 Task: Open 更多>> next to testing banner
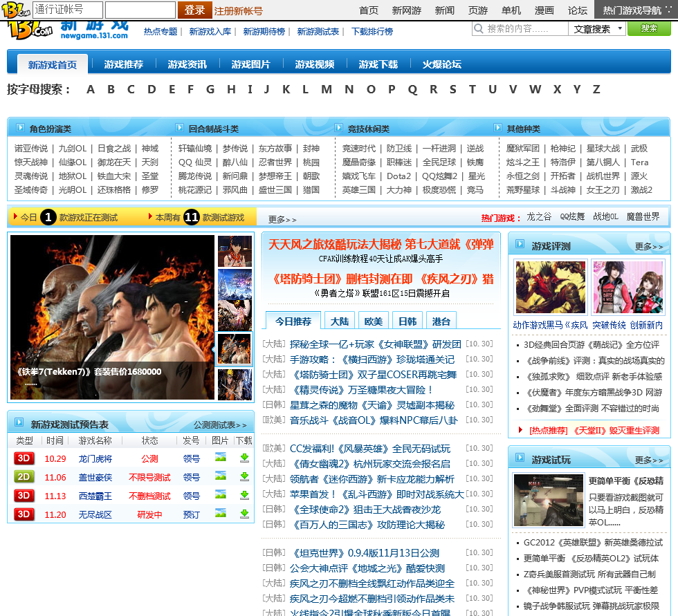tap(282, 219)
